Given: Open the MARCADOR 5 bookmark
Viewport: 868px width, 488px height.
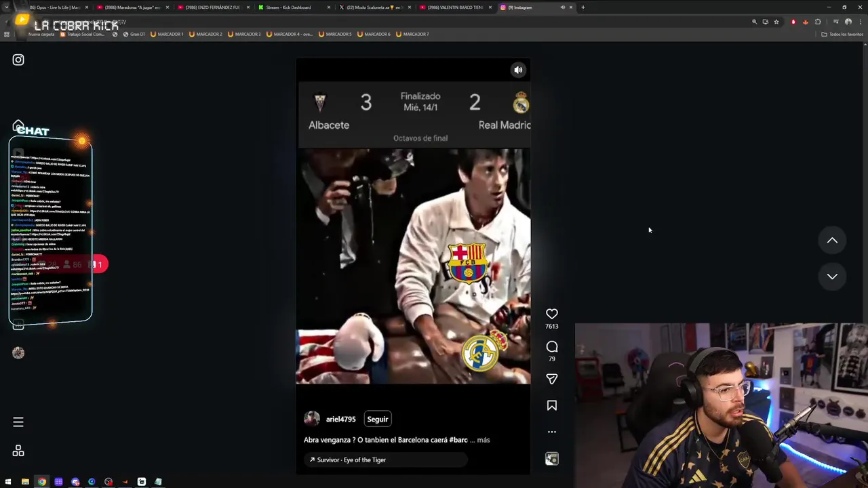Looking at the screenshot, I should [x=336, y=34].
